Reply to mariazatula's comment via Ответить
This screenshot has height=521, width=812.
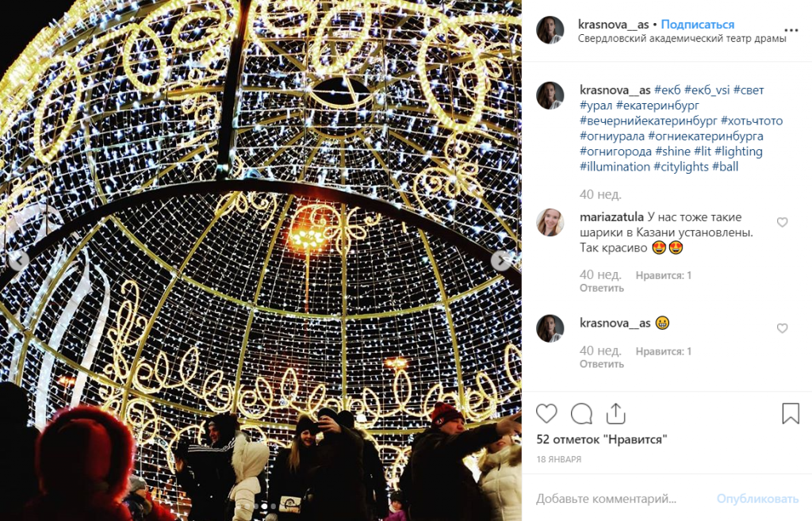(602, 288)
